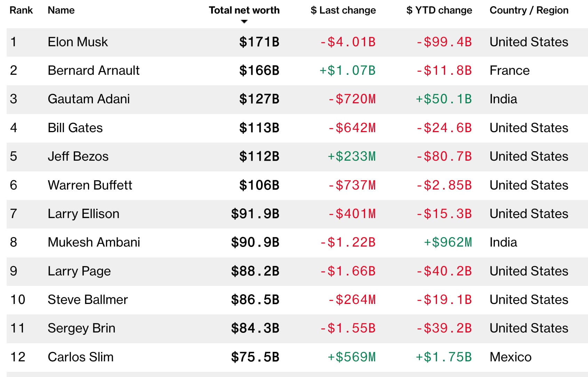This screenshot has height=377, width=588.
Task: Open Larry Page's profile
Action: point(79,271)
